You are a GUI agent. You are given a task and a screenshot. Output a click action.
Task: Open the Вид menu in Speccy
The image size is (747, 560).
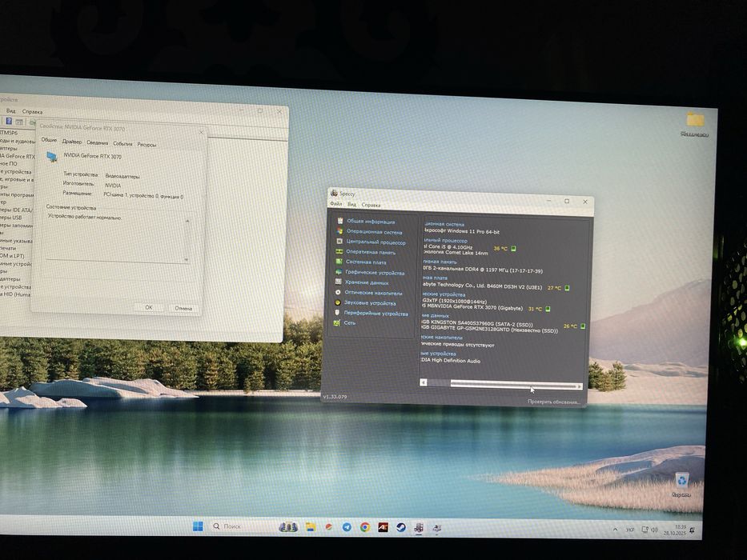point(351,204)
